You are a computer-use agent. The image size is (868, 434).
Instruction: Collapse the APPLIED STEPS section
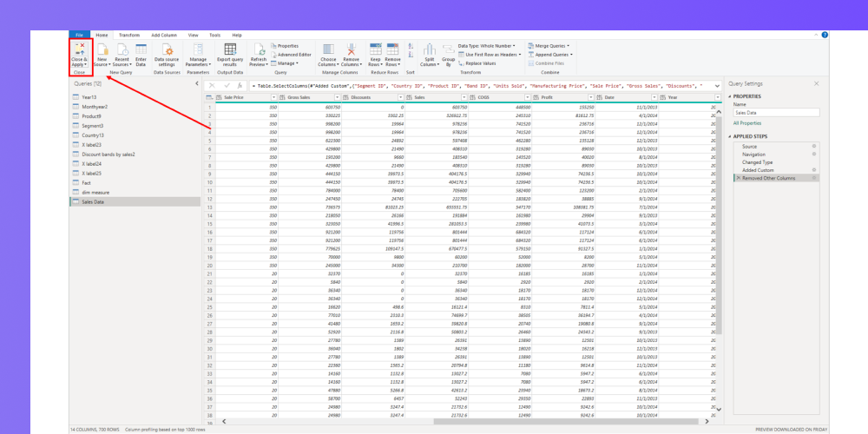point(730,136)
